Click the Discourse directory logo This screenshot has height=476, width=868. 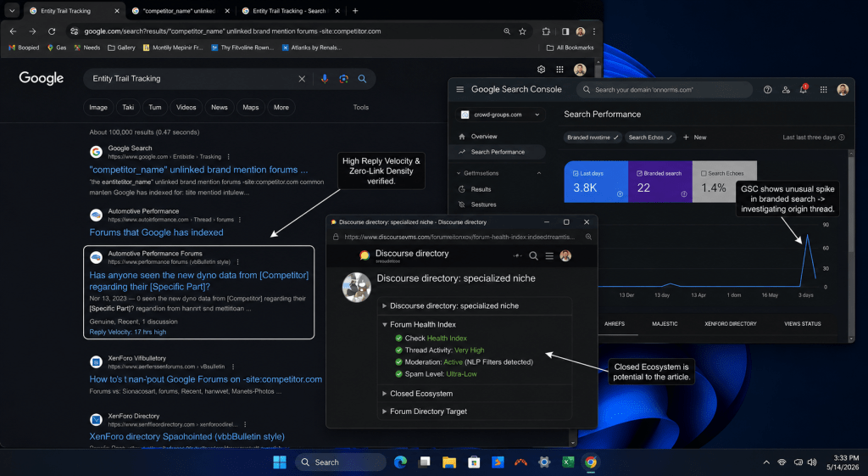[x=364, y=255]
